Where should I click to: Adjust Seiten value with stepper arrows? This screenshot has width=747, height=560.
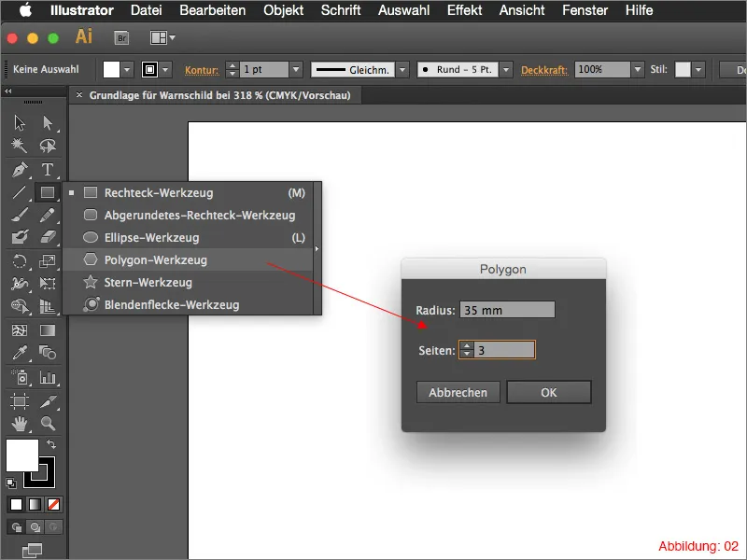tap(467, 350)
